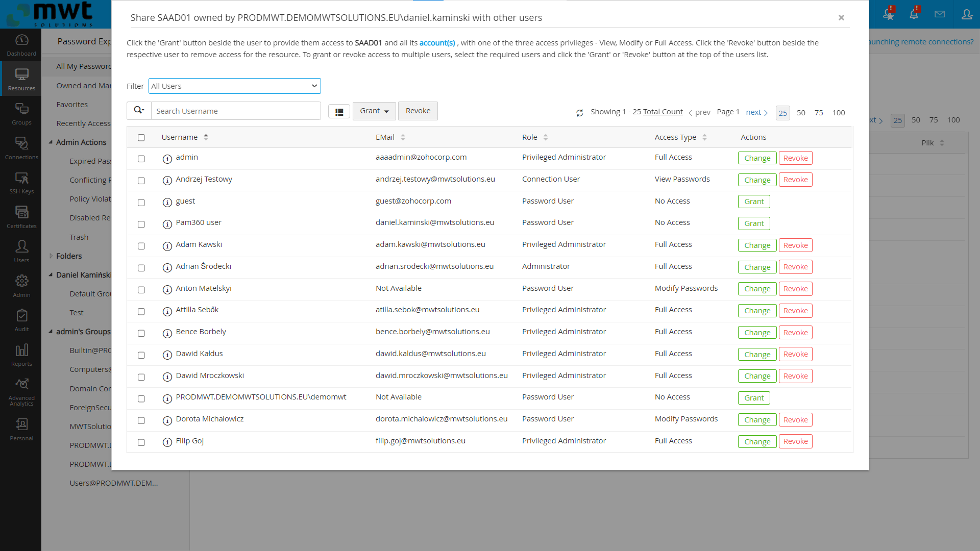Open the account(s) link in the description

[x=437, y=43]
